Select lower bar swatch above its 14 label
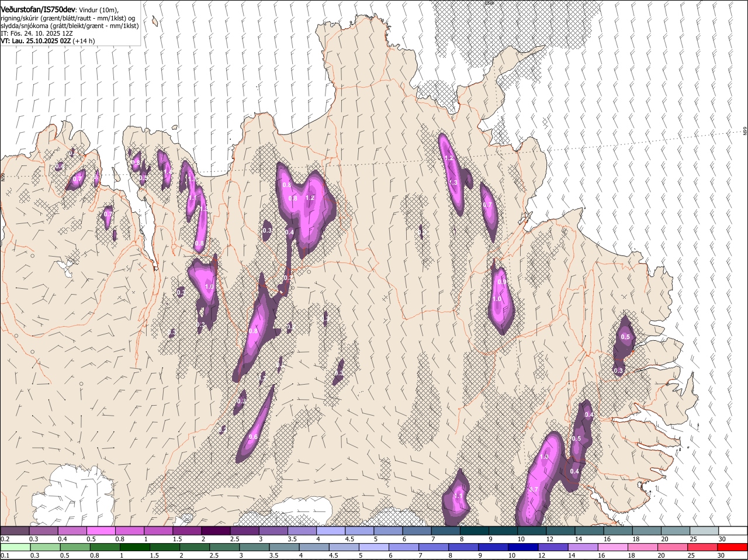This screenshot has width=748, height=560. click(583, 547)
